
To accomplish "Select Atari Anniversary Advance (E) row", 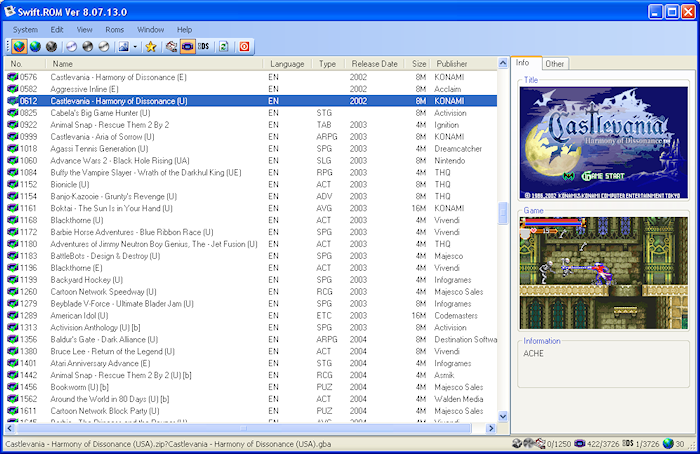I will 251,363.
